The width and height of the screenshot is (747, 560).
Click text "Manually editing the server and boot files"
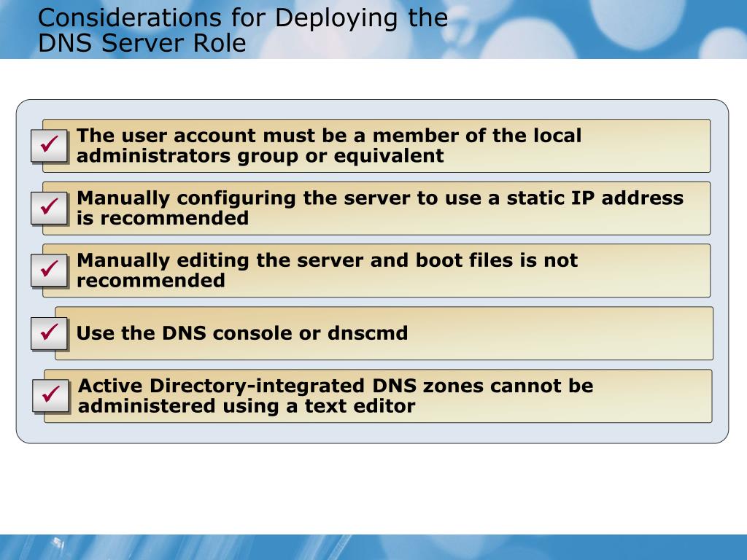[x=296, y=260]
